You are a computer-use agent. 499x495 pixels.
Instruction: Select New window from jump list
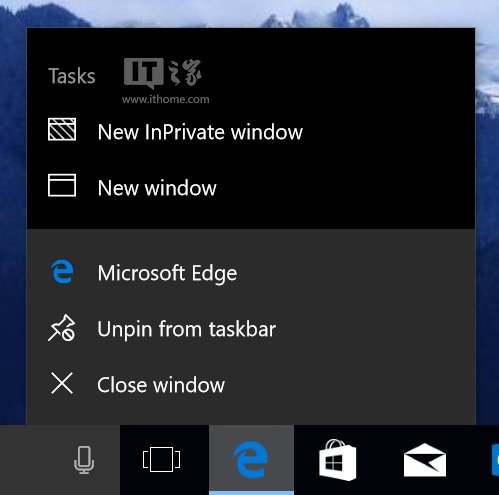pyautogui.click(x=251, y=187)
